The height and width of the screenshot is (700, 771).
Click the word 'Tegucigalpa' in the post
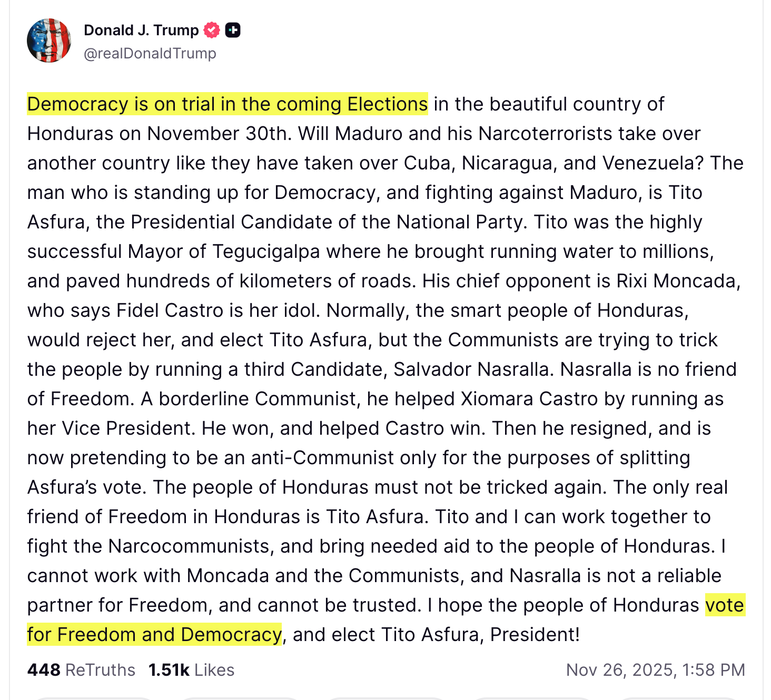point(266,252)
